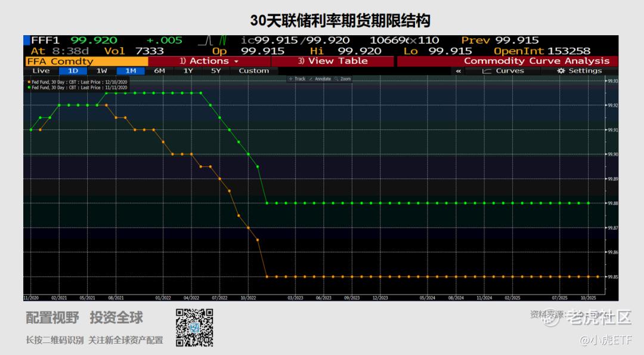Activate the chart Zoom tool
The image size is (644, 355).
[342, 79]
